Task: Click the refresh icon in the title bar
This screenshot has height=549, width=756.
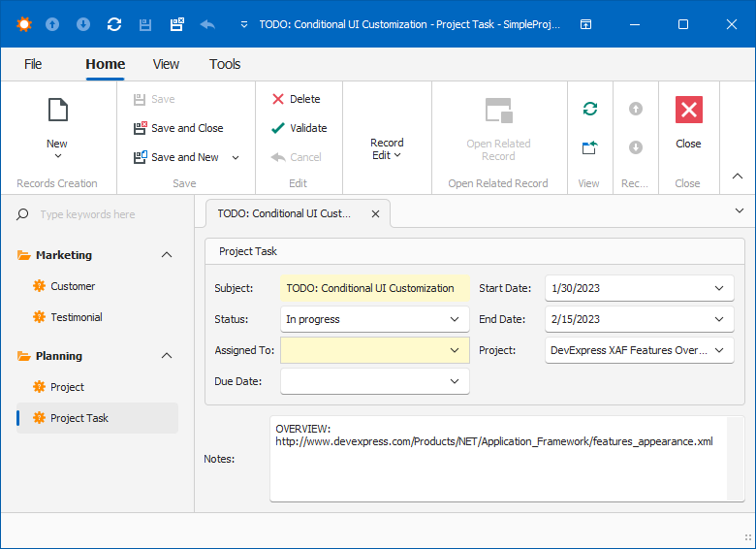Action: tap(114, 24)
